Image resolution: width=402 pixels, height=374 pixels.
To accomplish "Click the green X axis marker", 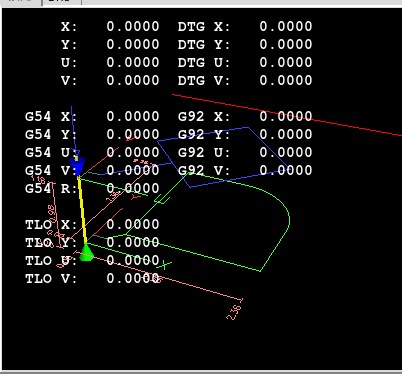I will [166, 265].
